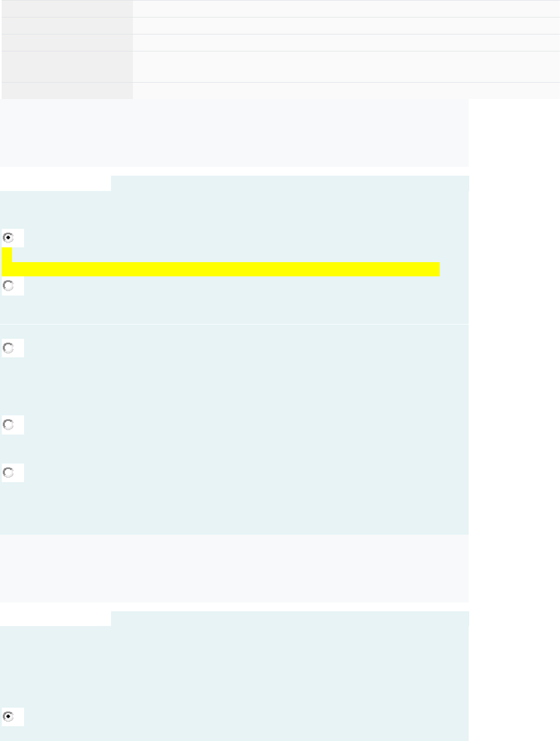Click the tall row's wide value cell

pyautogui.click(x=346, y=67)
